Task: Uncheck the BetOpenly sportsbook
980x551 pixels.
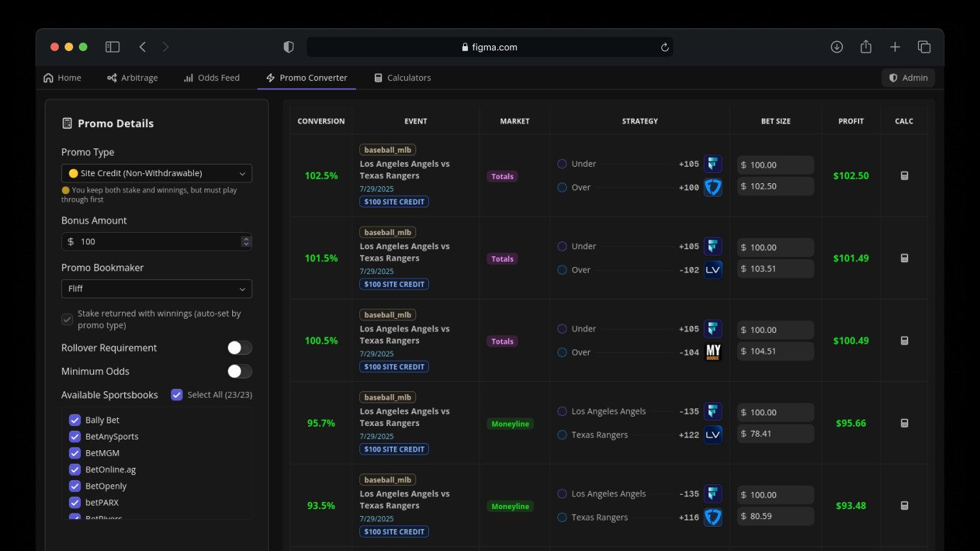Action: (75, 486)
